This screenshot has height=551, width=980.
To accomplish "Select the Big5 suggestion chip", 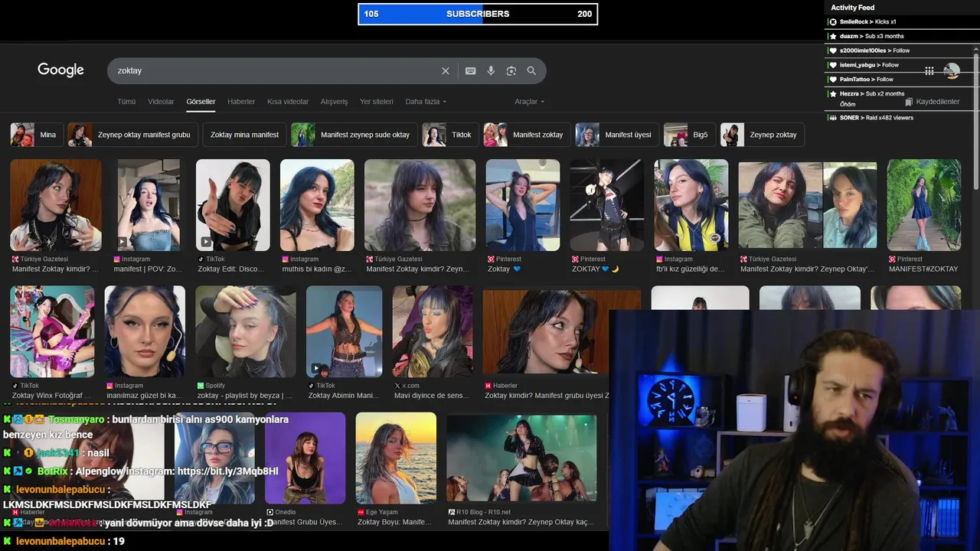I will click(690, 135).
